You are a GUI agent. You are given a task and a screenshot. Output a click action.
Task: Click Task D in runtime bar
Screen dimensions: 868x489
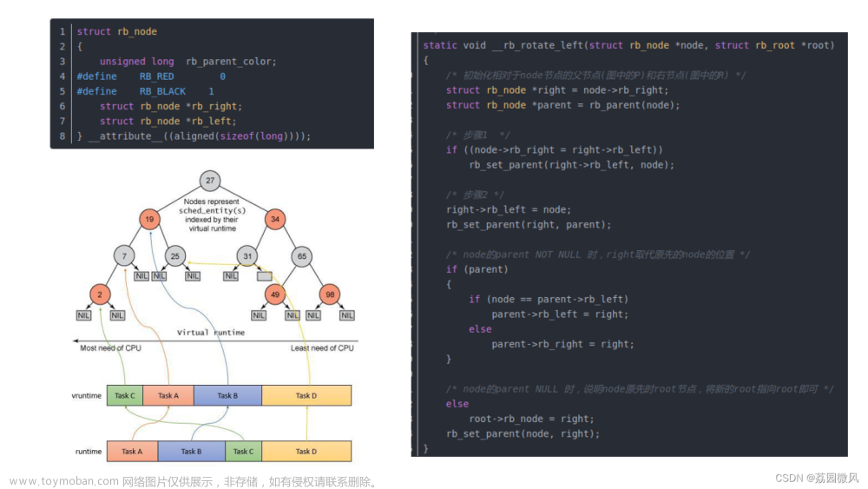pos(306,452)
